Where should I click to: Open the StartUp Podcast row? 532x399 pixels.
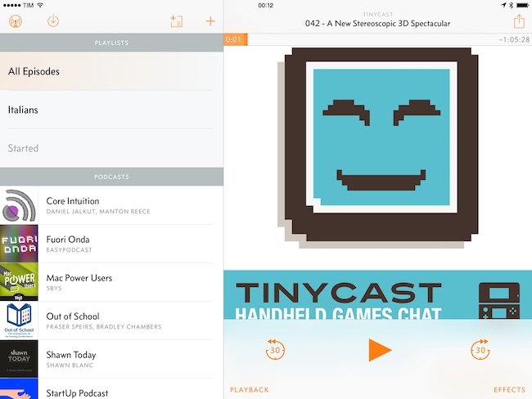[111, 389]
